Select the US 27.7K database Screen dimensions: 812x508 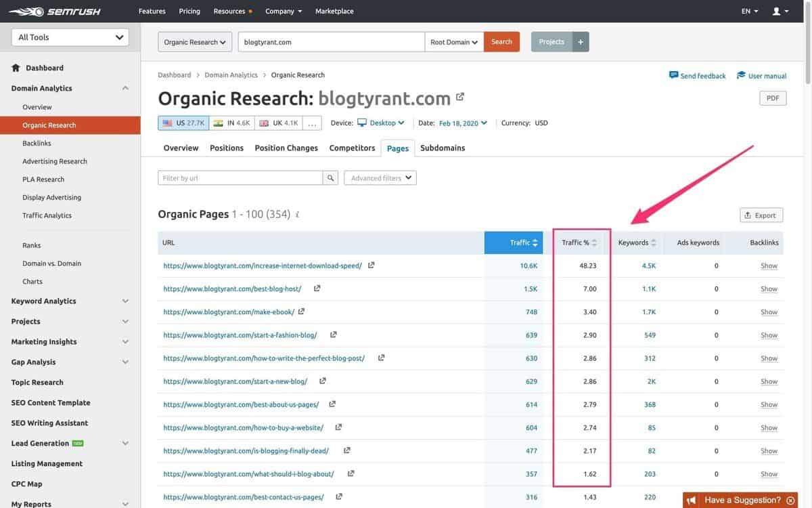tap(183, 123)
